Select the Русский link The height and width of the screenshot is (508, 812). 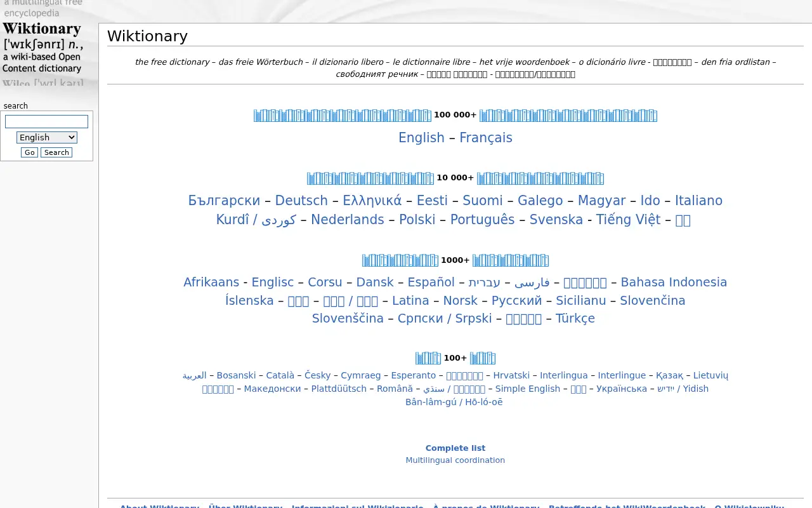[517, 301]
